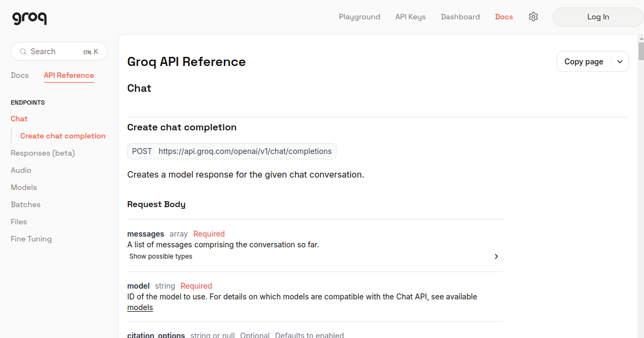Click the Groq logo
644x338 pixels.
point(30,18)
